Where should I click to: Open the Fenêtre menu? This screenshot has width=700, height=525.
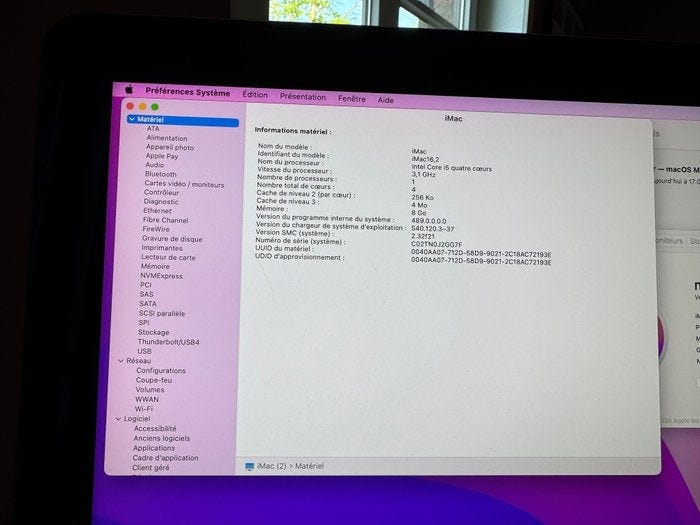click(351, 99)
